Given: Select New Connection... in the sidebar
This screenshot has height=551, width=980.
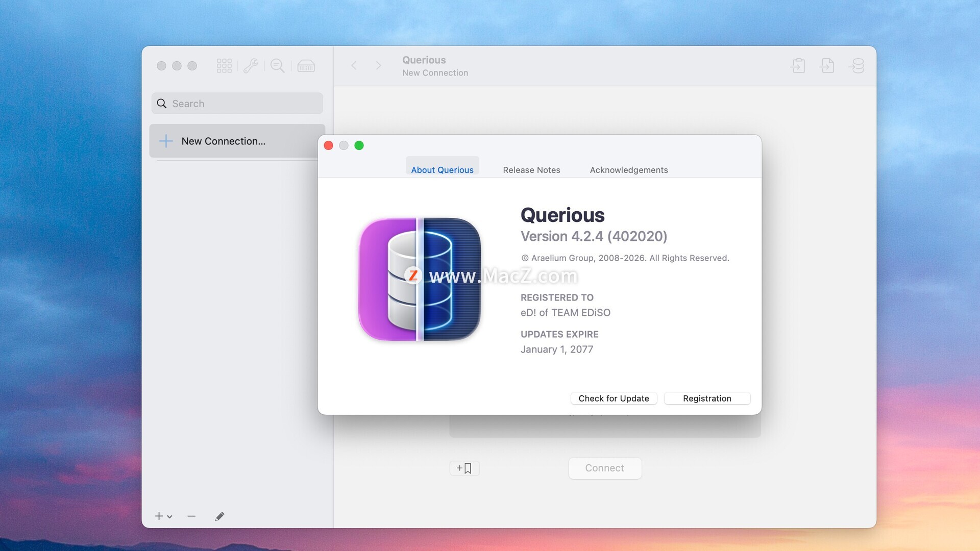Looking at the screenshot, I should [223, 141].
